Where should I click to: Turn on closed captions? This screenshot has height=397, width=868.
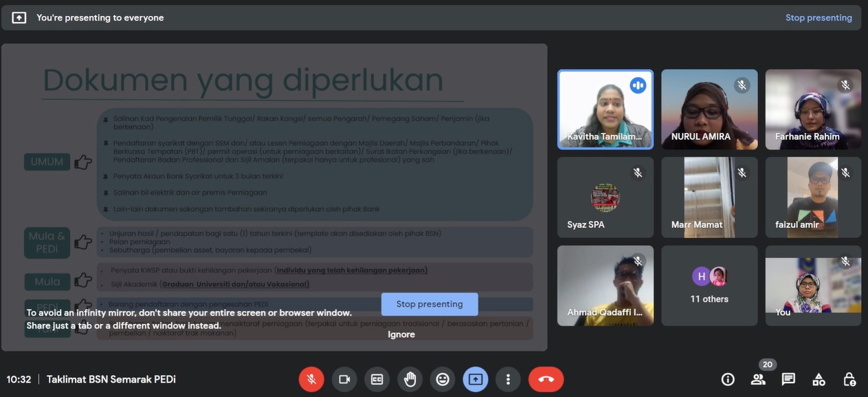(x=377, y=379)
